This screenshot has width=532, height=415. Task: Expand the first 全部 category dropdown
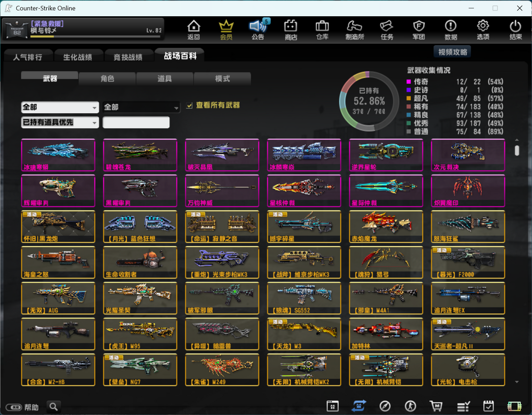click(60, 107)
